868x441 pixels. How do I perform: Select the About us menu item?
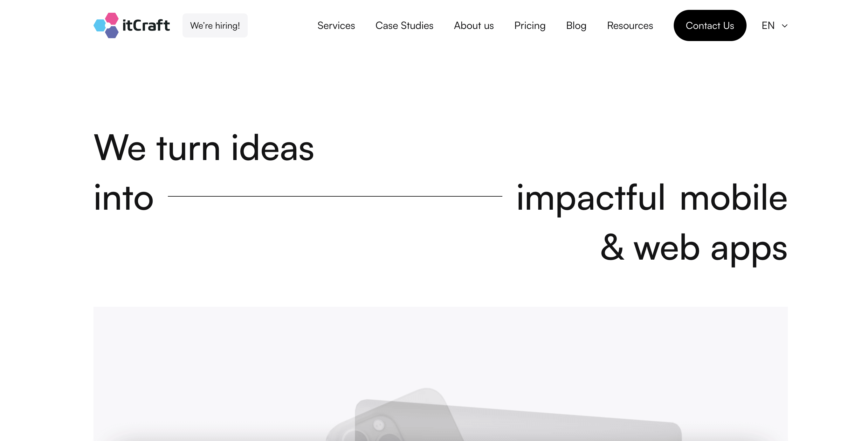pyautogui.click(x=474, y=25)
